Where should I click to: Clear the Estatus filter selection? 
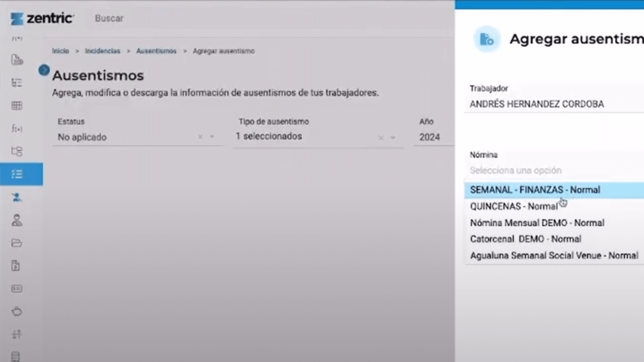(x=200, y=137)
